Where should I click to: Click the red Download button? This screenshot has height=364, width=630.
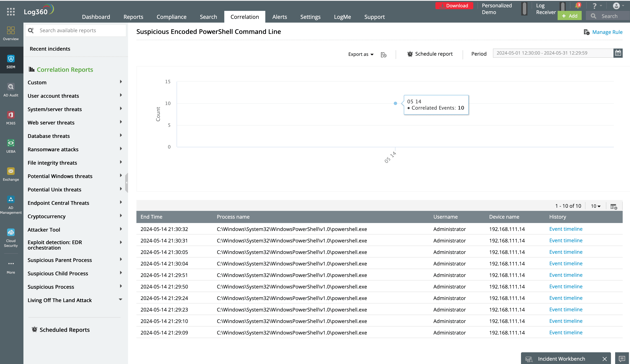click(454, 5)
